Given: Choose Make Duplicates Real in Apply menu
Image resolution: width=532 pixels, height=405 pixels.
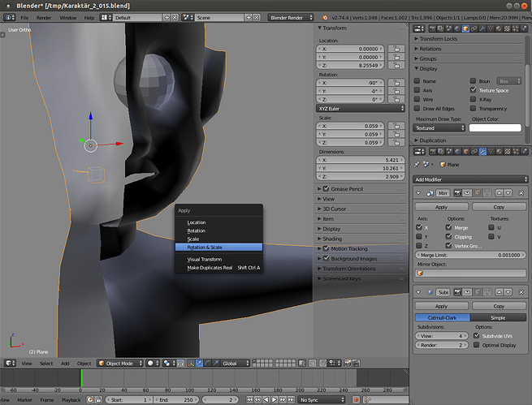Looking at the screenshot, I should 218,267.
